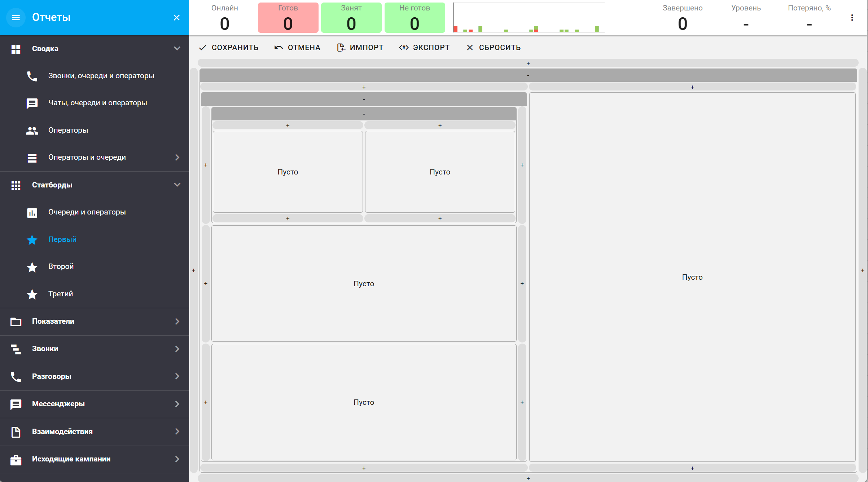
Task: Collapse the Статборды section
Action: (177, 185)
